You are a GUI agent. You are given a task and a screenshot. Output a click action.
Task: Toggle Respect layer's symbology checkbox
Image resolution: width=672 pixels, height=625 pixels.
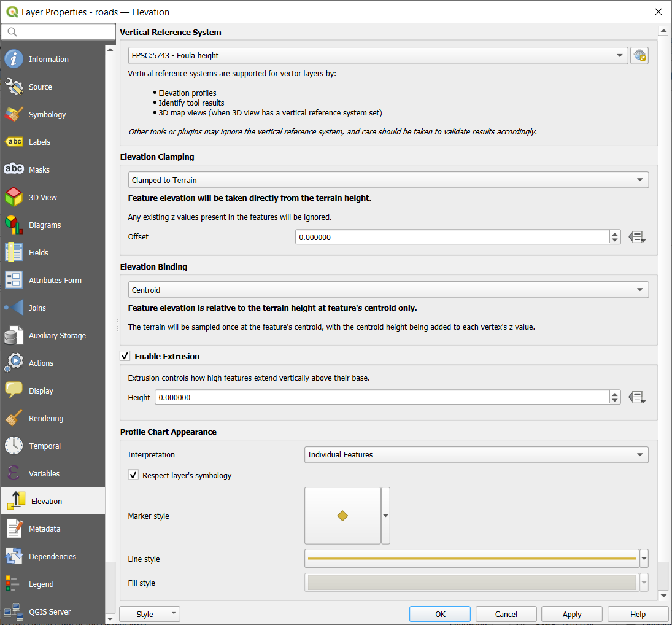click(133, 475)
